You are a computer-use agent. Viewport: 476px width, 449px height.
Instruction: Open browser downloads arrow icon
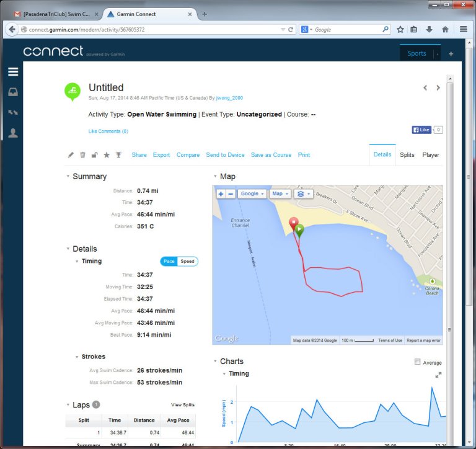[x=430, y=30]
